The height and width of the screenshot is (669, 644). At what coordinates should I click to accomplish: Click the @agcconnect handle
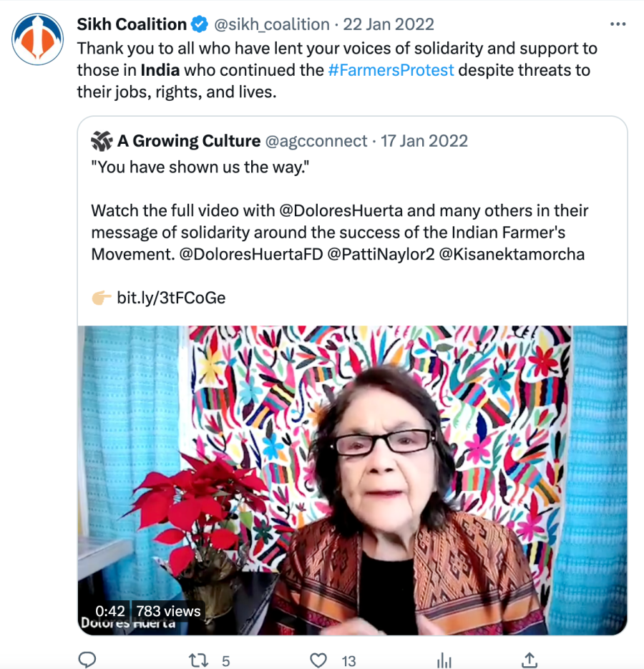pyautogui.click(x=316, y=141)
